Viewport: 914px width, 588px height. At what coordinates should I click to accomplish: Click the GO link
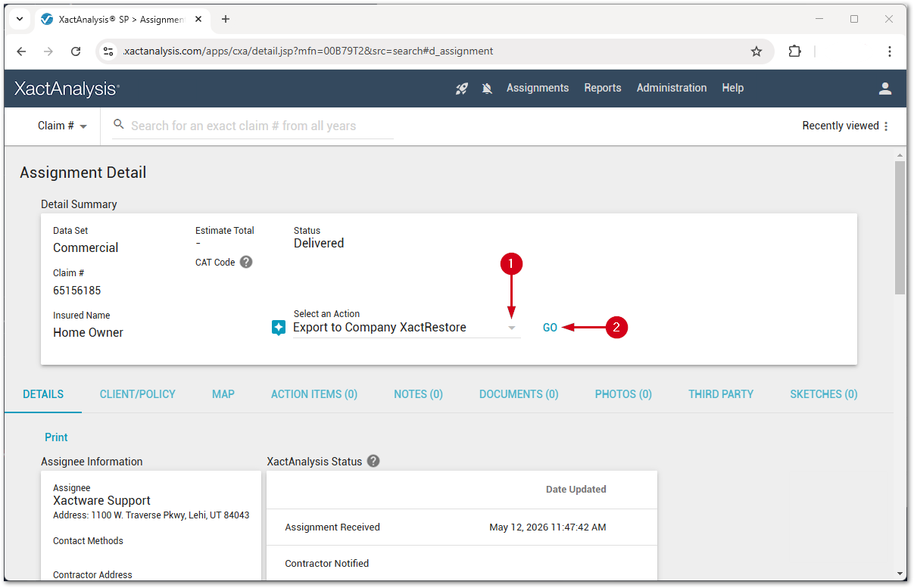tap(550, 328)
